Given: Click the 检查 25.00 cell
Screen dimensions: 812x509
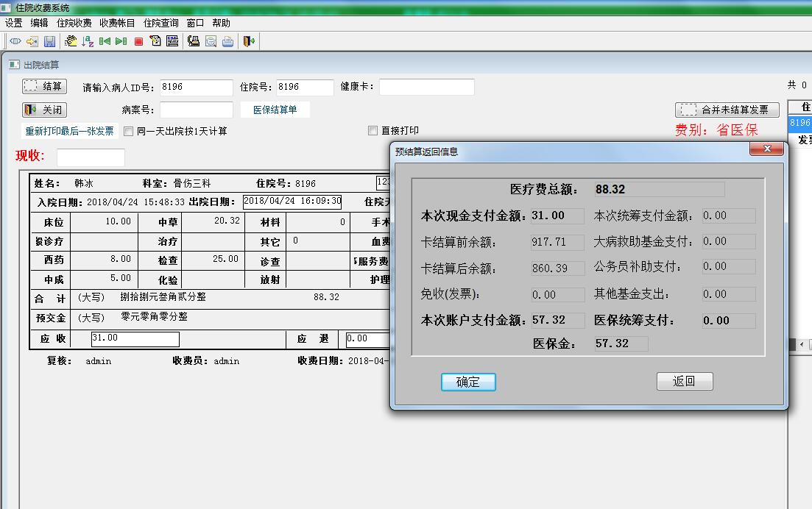Looking at the screenshot, I should 213,260.
